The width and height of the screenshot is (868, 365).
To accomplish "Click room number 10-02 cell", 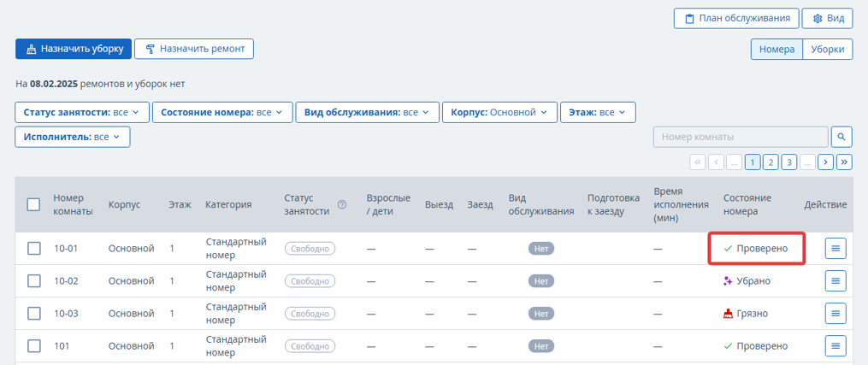I will [66, 281].
